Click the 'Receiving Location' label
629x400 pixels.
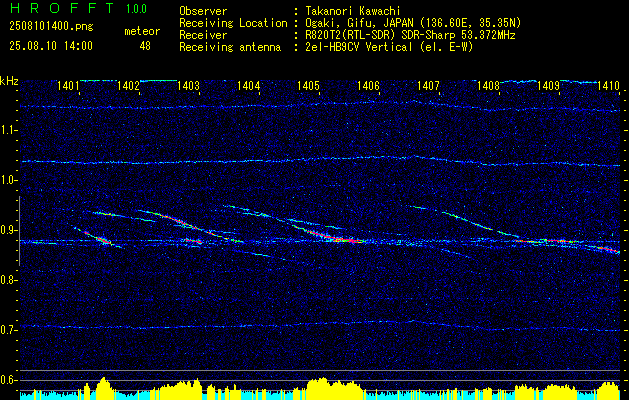(x=233, y=23)
